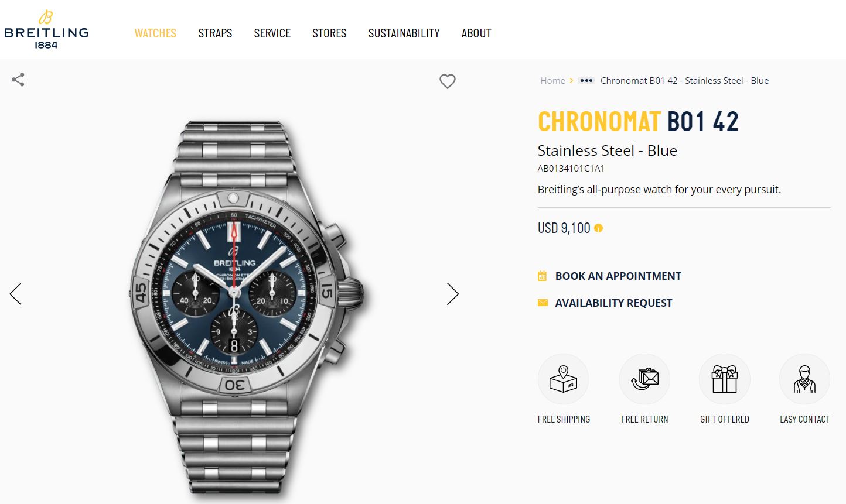Open the price info icon next to USD 9,100

point(598,228)
